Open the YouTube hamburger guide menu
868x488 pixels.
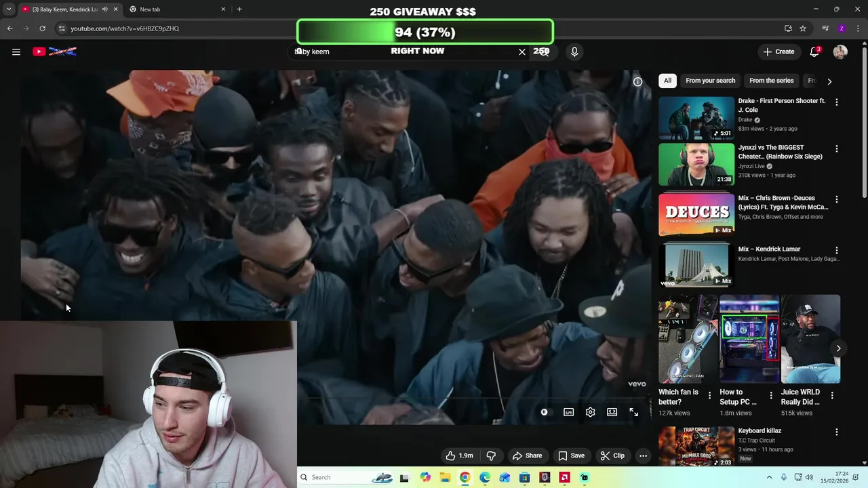(x=16, y=52)
